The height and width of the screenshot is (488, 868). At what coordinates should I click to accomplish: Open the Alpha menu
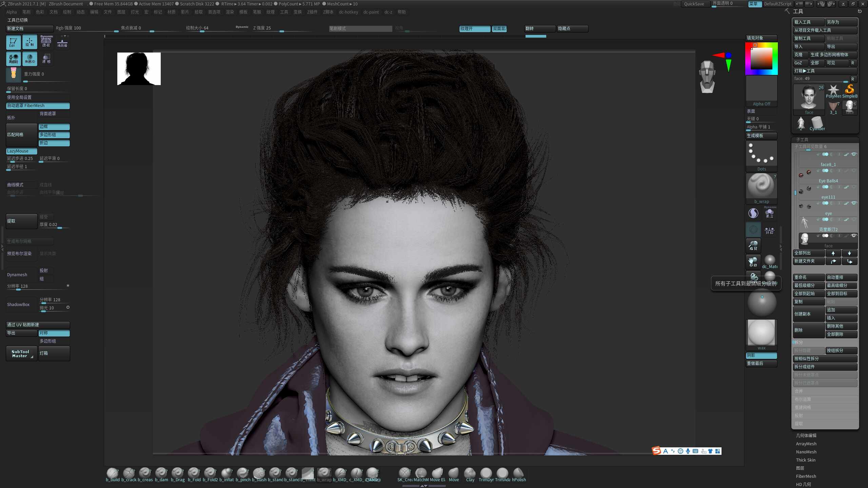coord(12,12)
